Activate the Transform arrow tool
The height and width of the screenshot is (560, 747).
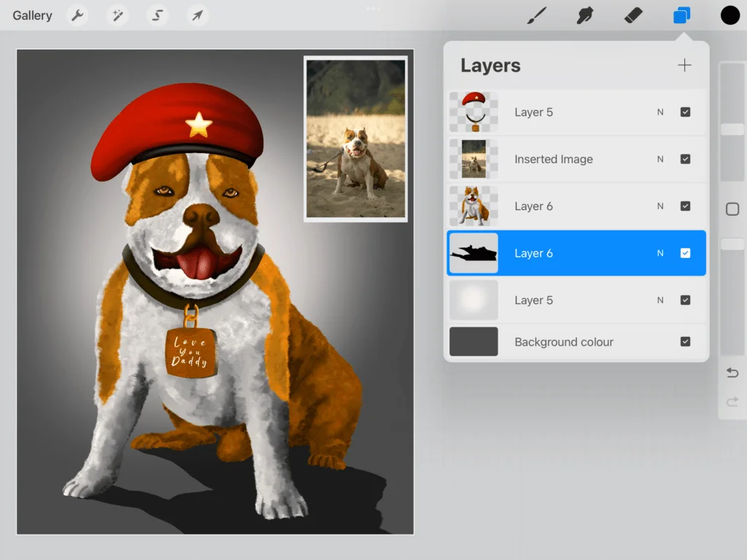[x=197, y=16]
